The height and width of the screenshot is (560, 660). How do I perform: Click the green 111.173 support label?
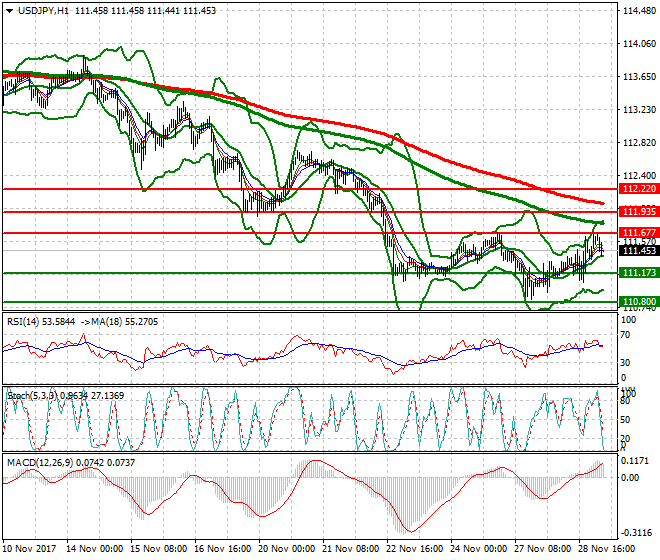[x=639, y=273]
